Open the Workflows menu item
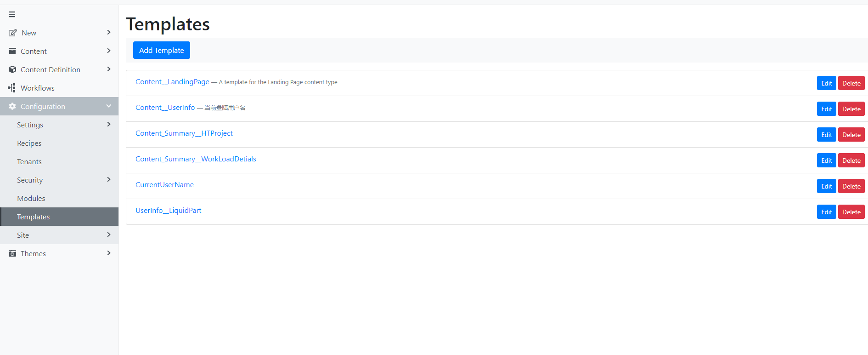This screenshot has height=355, width=868. coord(59,88)
